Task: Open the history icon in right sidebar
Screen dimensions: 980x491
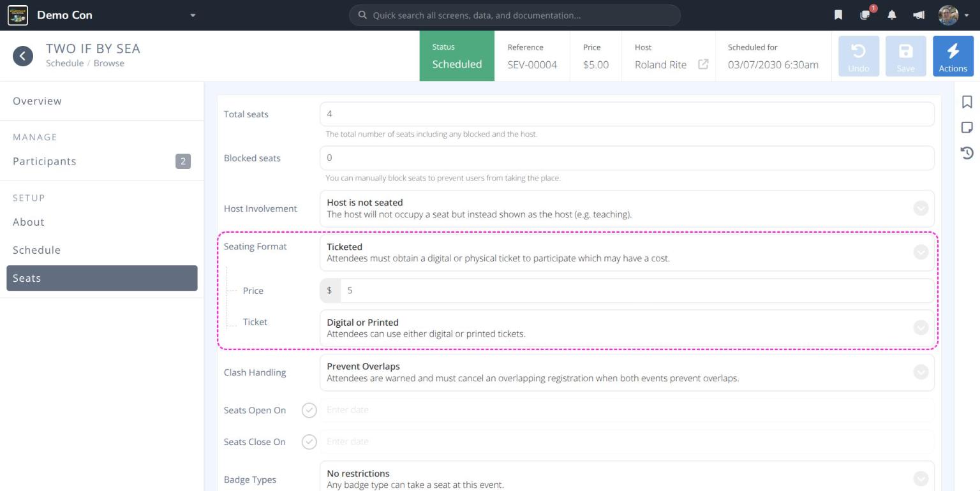Action: pos(967,153)
